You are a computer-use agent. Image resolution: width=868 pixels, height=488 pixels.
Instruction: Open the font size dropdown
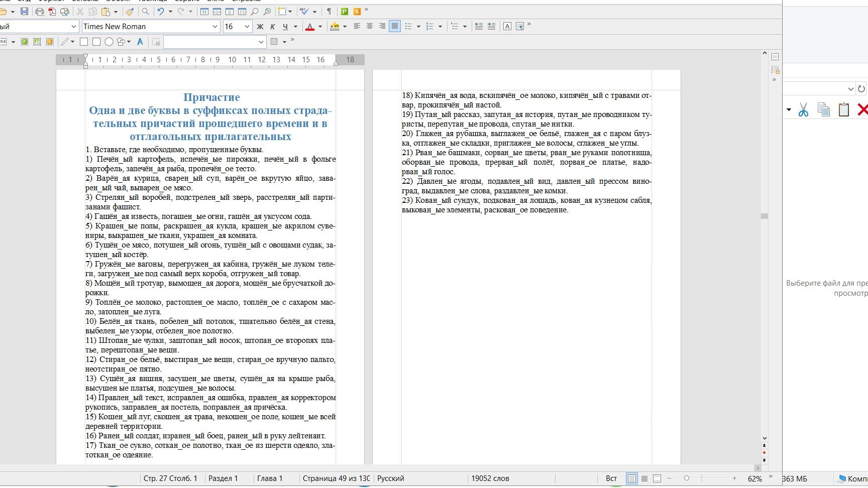(247, 27)
